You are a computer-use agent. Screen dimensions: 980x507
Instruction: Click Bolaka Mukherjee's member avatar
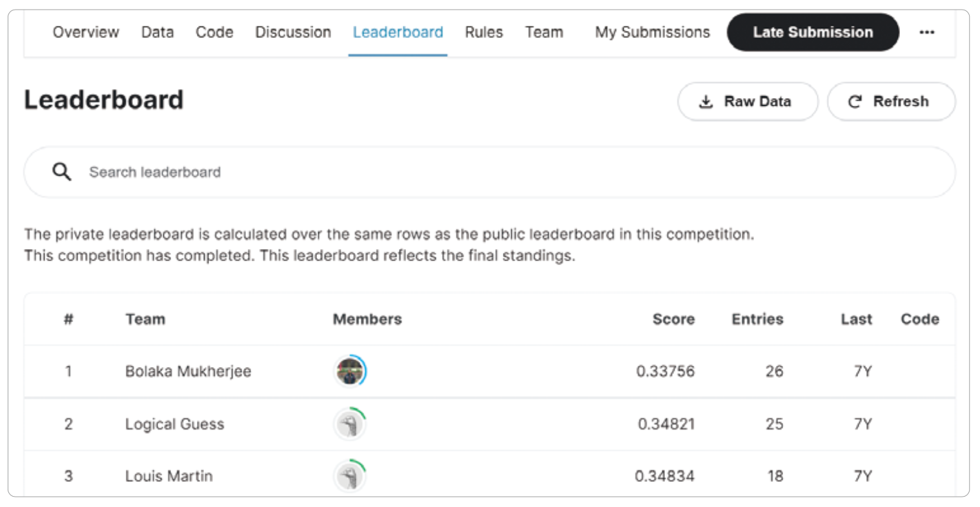click(350, 372)
